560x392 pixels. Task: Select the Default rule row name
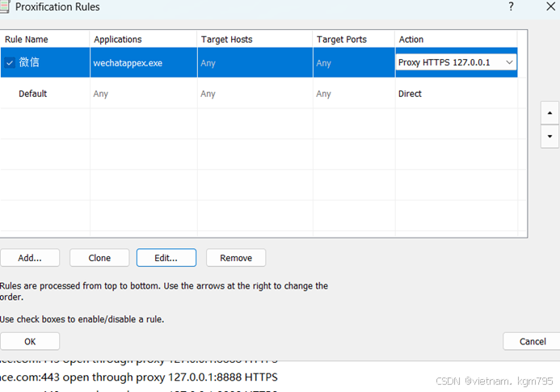pos(33,94)
